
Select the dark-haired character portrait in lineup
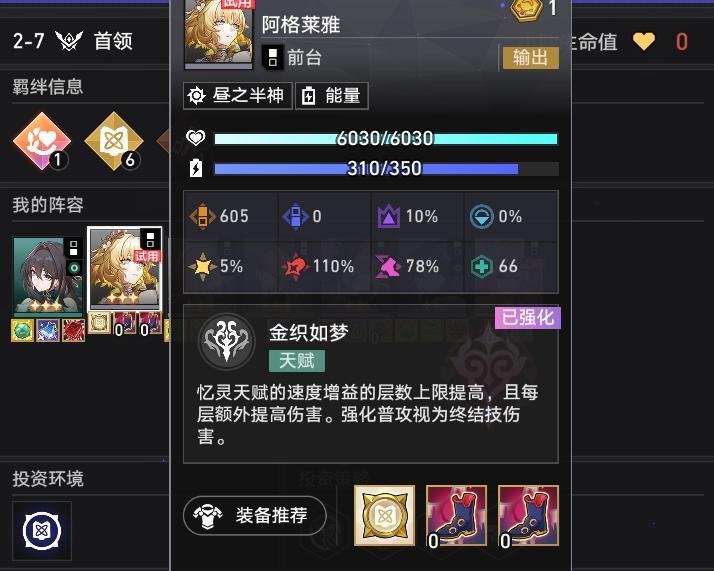pos(48,275)
